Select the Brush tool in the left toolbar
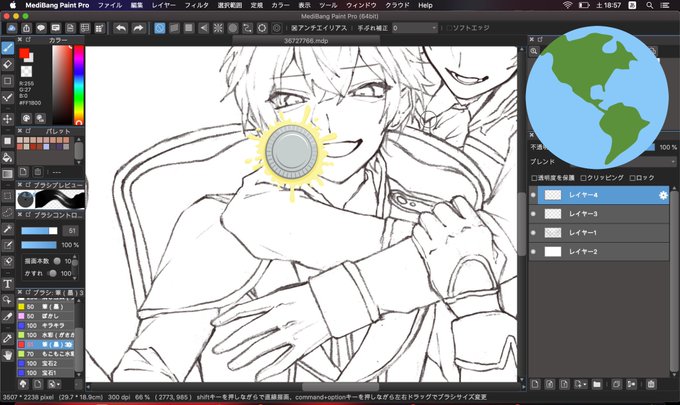 pyautogui.click(x=7, y=48)
